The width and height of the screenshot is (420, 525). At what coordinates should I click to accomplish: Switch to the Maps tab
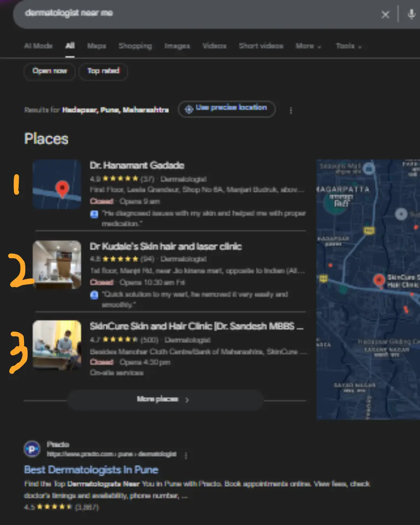click(96, 46)
